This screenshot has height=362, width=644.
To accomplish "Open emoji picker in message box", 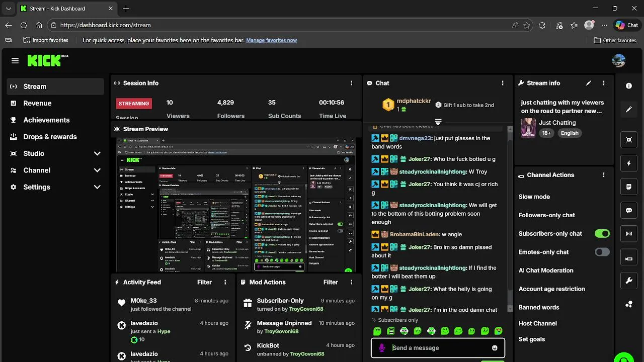I will 495,347.
